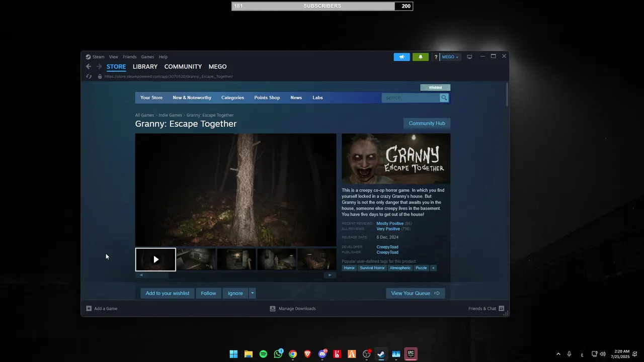Viewport: 644px width, 362px height.
Task: Click the Puzzle tag
Action: click(x=421, y=268)
